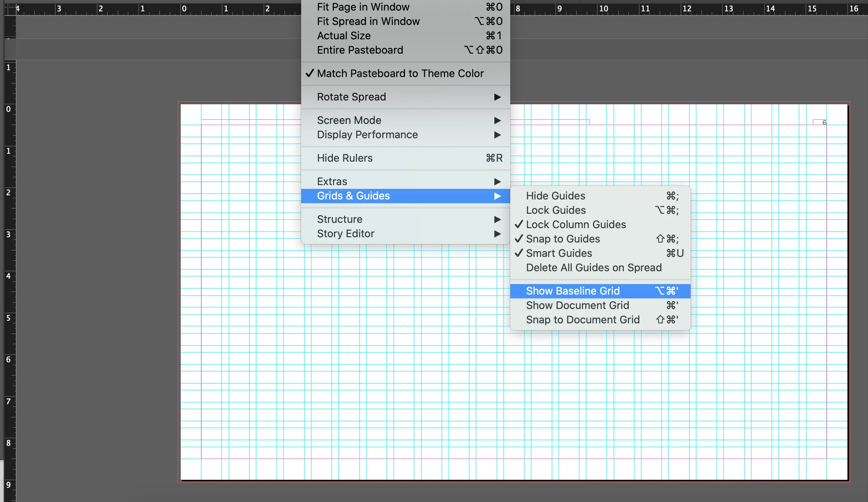Disable Snap to Guides

(563, 239)
